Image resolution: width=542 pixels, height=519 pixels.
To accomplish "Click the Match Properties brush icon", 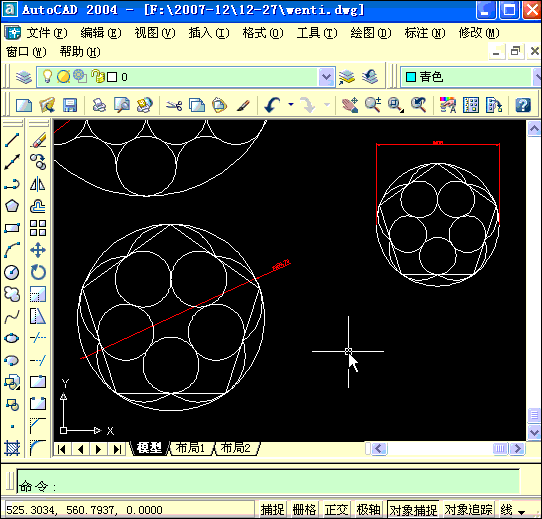I will click(x=243, y=105).
